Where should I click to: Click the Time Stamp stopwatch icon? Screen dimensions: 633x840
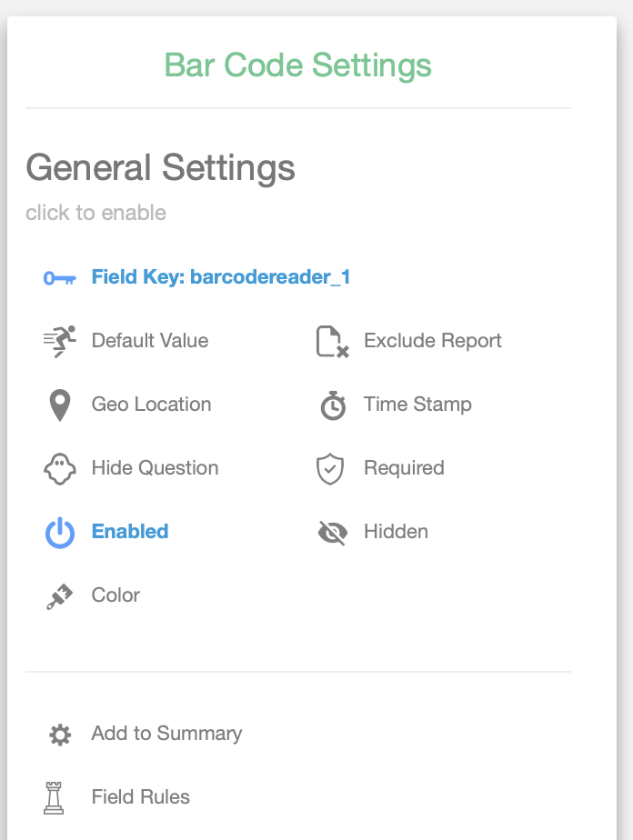[x=333, y=405]
